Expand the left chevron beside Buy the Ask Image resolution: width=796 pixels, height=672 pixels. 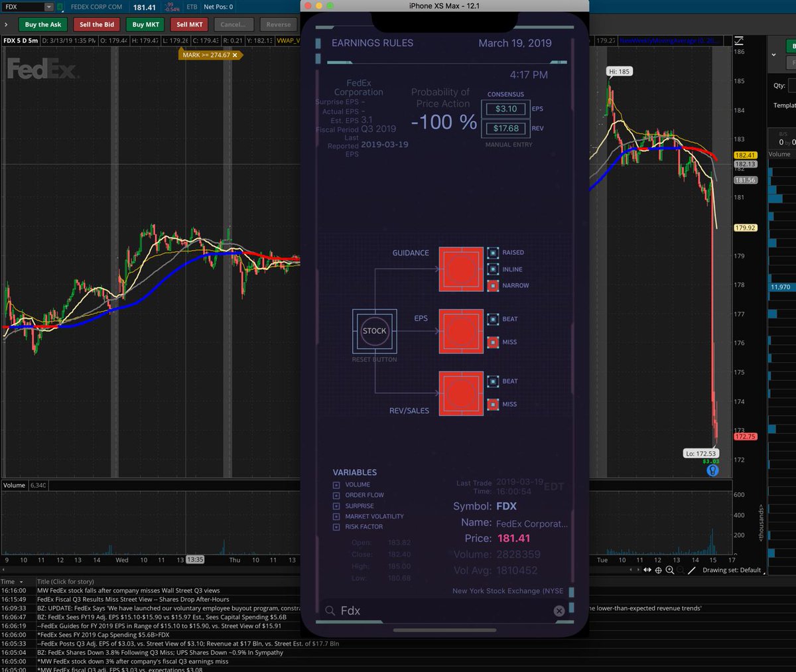(6, 25)
